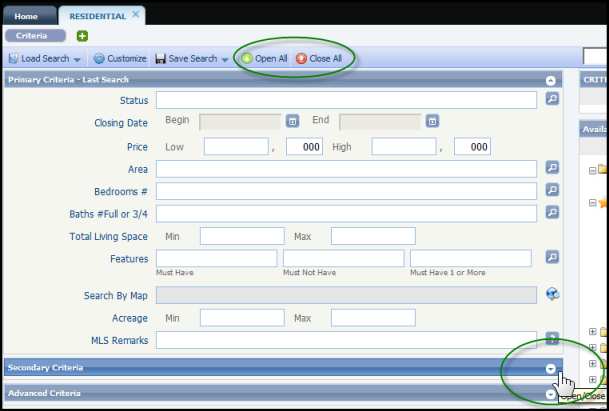
Task: Click Features Must Not Have field
Action: coord(344,258)
